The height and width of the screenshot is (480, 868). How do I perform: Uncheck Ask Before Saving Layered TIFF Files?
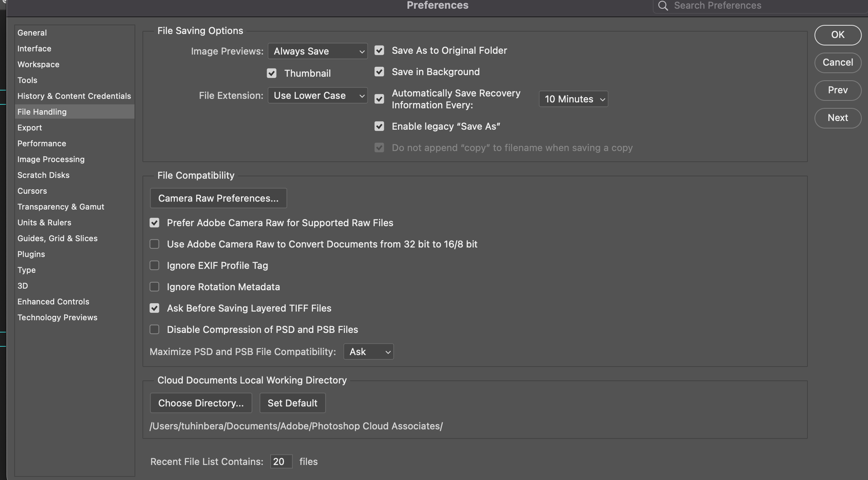tap(154, 308)
